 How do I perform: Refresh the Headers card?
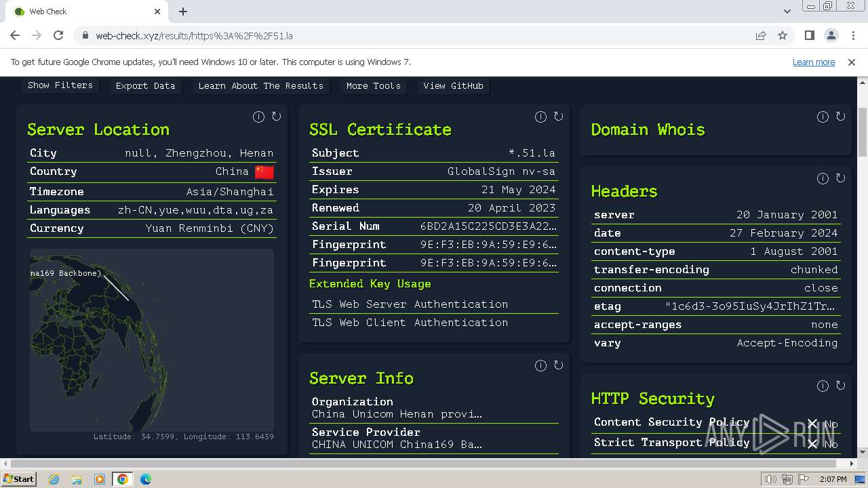point(840,178)
